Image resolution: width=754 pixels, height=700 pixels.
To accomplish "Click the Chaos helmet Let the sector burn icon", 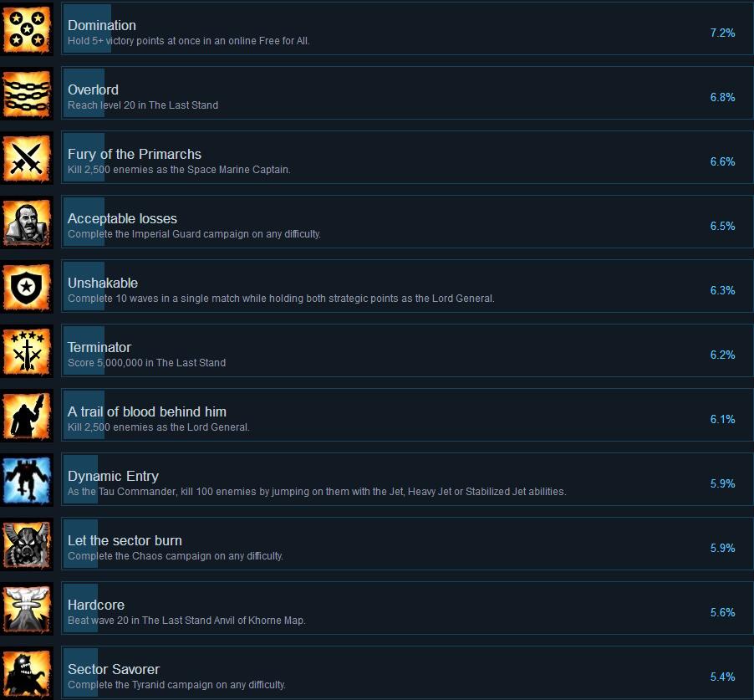I will pos(27,545).
